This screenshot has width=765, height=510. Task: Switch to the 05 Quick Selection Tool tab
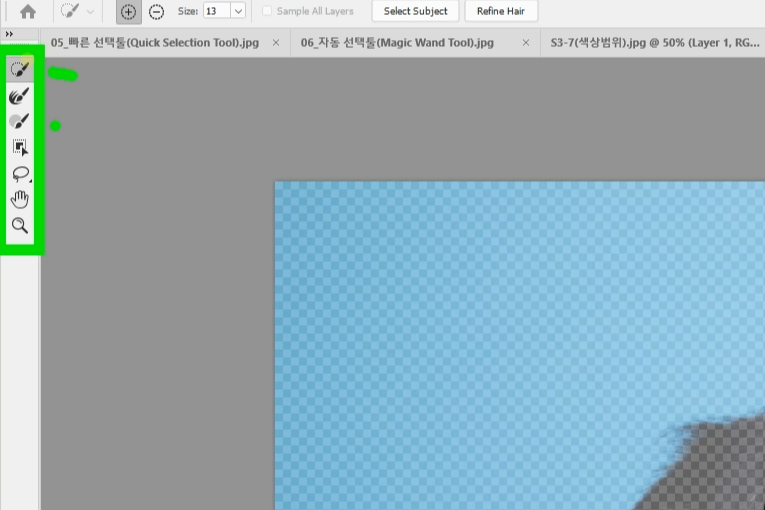[x=155, y=43]
